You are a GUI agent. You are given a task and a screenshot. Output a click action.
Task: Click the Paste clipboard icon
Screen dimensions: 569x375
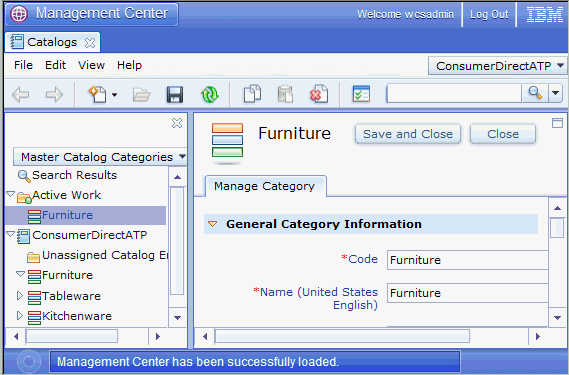tap(285, 94)
